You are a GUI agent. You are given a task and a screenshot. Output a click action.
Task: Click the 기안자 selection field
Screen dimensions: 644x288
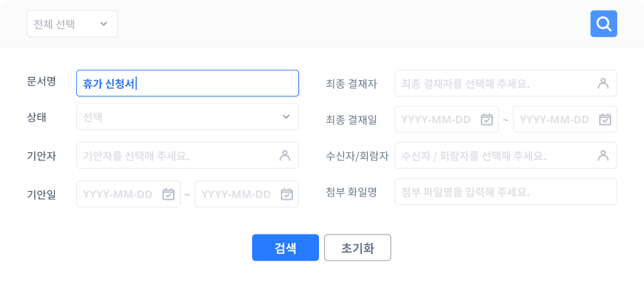click(x=177, y=156)
